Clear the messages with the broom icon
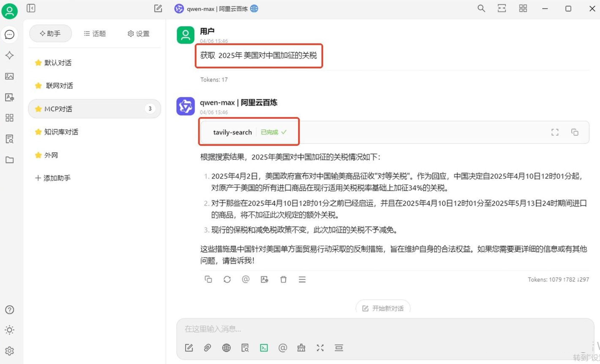Screen dimensions: 600x364 coord(301,348)
